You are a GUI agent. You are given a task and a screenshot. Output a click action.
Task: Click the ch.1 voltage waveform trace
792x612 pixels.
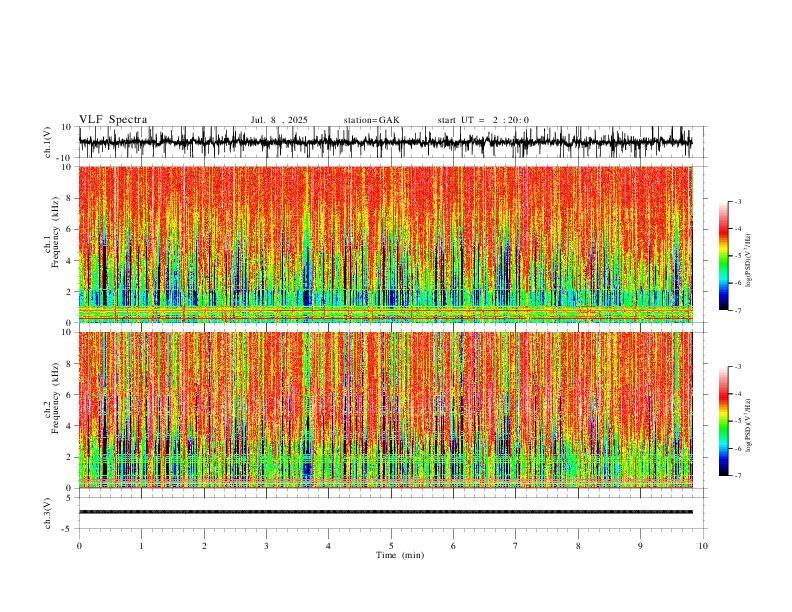385,142
